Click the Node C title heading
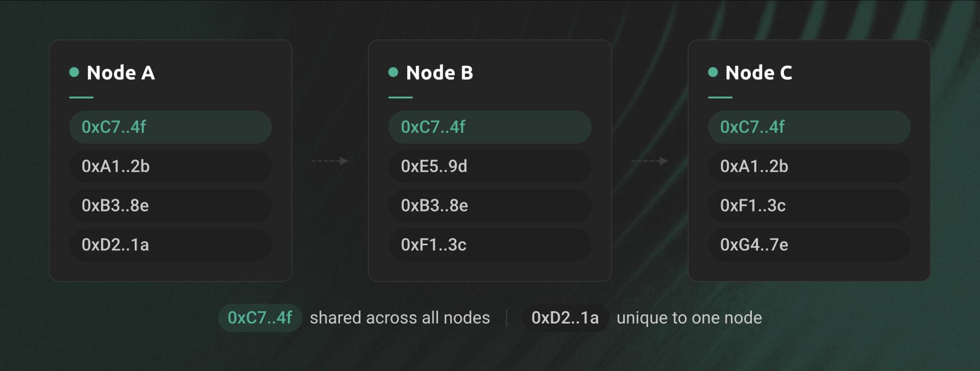This screenshot has height=371, width=980. click(x=758, y=73)
